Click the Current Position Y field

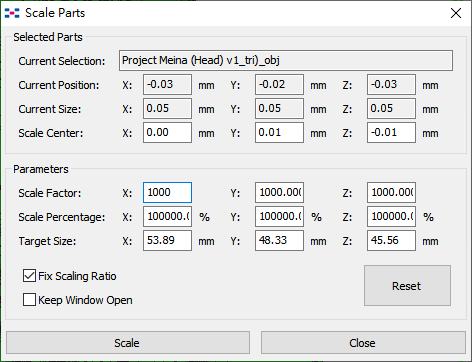(x=279, y=85)
